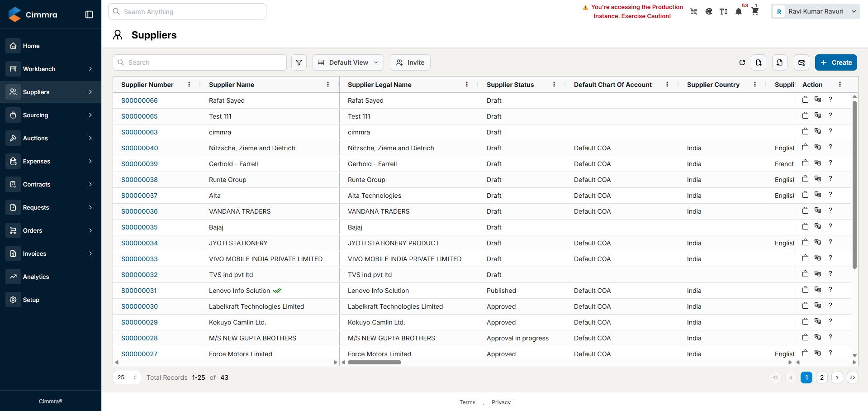
Task: Go to next page arrow
Action: [x=837, y=378]
